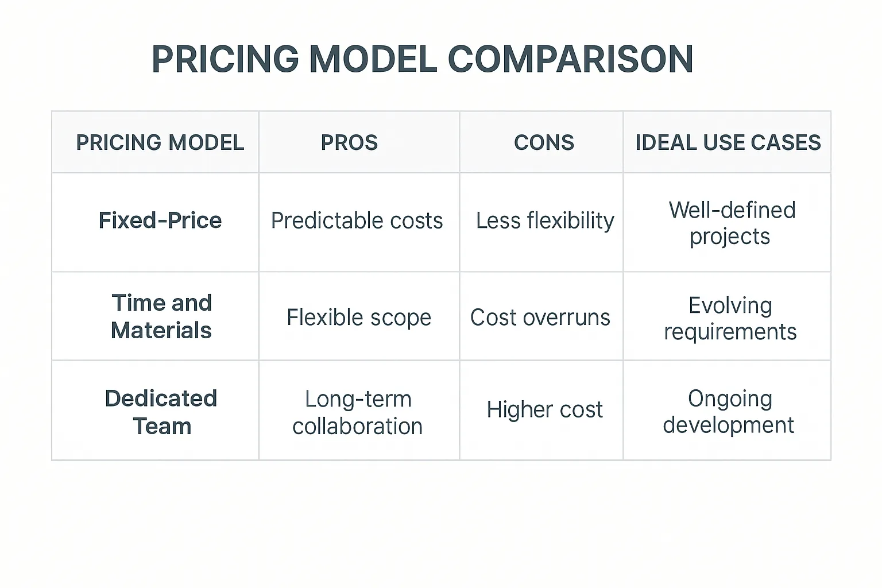Click the Higher cost cell
This screenshot has width=882, height=588.
(x=544, y=410)
